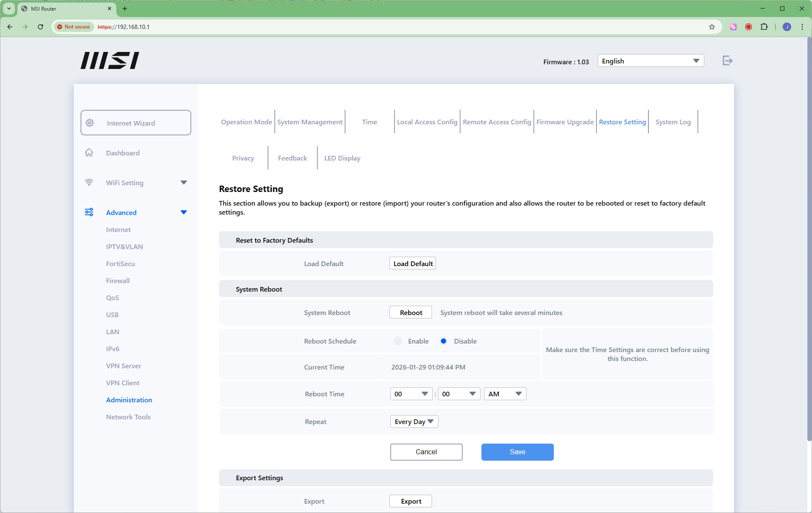
Task: Open the System Log tab
Action: click(673, 122)
